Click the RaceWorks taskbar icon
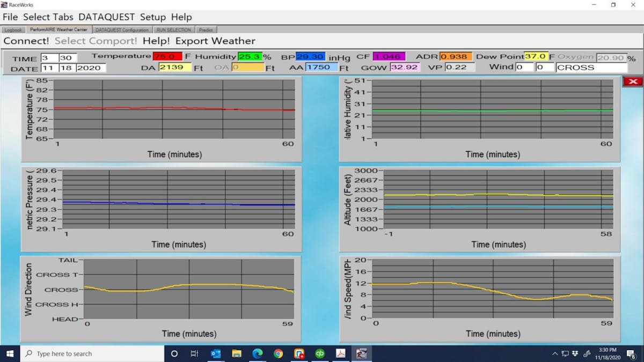The height and width of the screenshot is (362, 644). pos(362,353)
